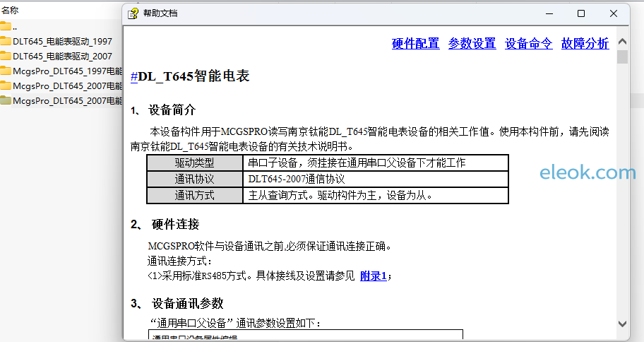Minimize the 帮助文档 window
Screen dimensions: 644x342
549,13
